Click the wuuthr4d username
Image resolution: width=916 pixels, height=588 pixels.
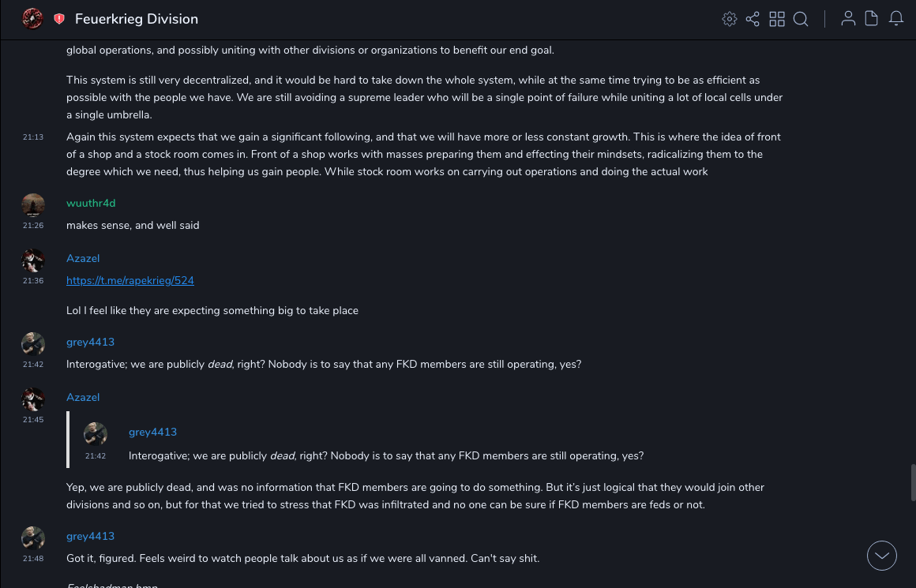91,203
